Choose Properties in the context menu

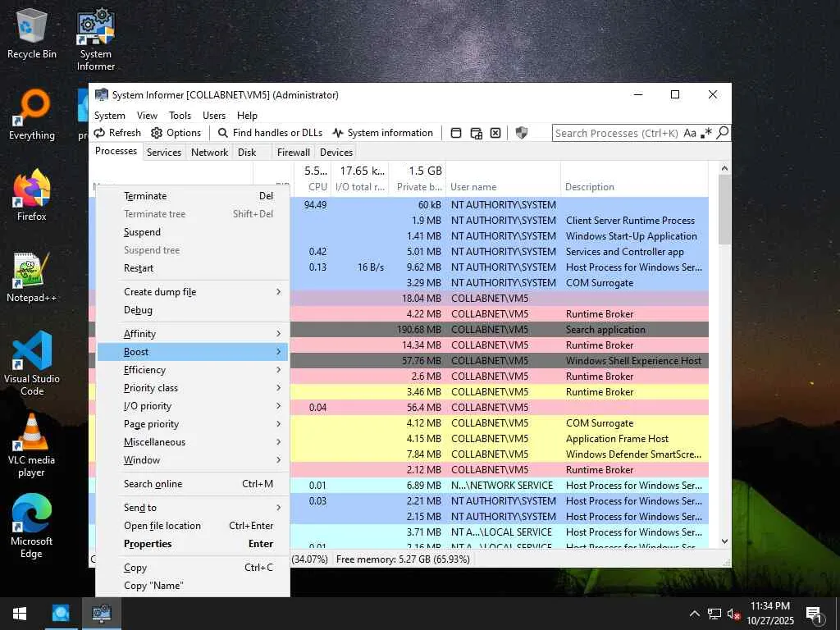click(193, 544)
